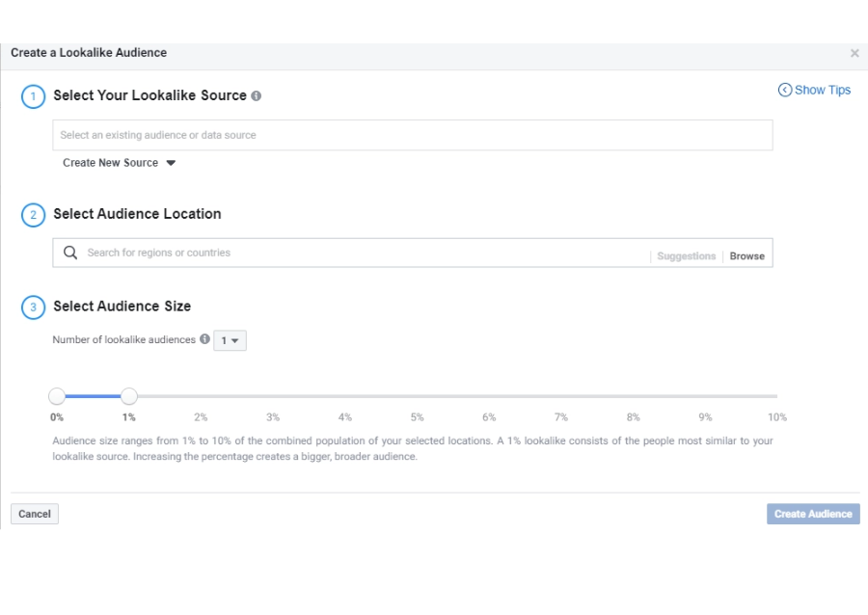Click the slider handle at 1%
The width and height of the screenshot is (868, 615).
click(129, 396)
